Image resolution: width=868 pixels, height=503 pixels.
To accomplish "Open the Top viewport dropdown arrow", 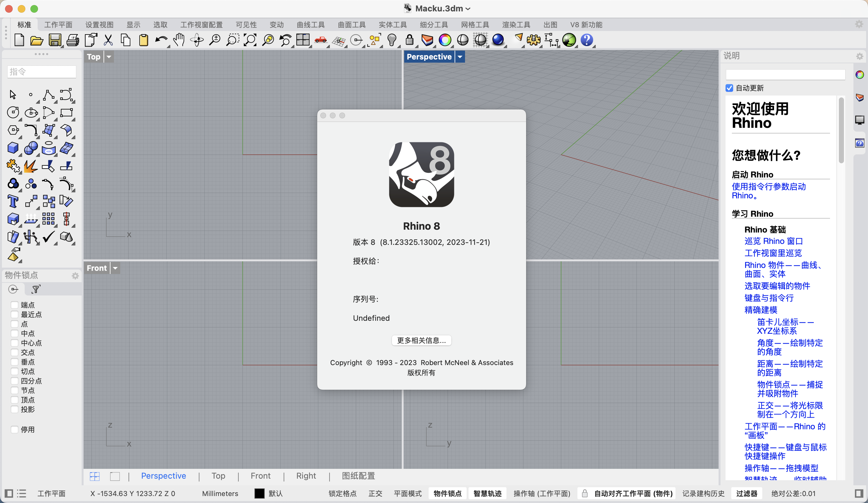I will click(109, 57).
